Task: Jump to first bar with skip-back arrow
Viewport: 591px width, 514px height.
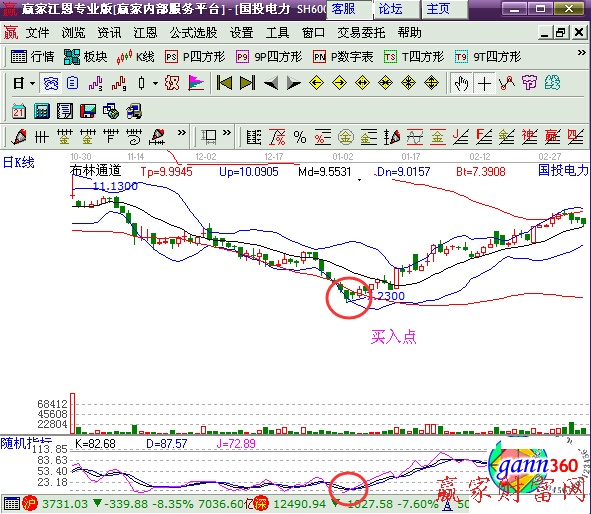Action: [x=224, y=83]
